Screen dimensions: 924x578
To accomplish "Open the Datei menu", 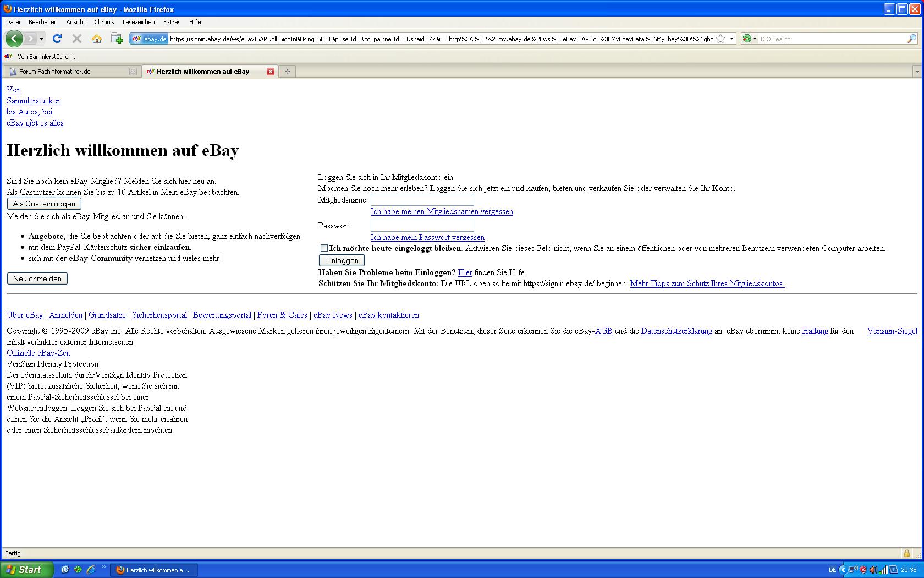I will (13, 22).
